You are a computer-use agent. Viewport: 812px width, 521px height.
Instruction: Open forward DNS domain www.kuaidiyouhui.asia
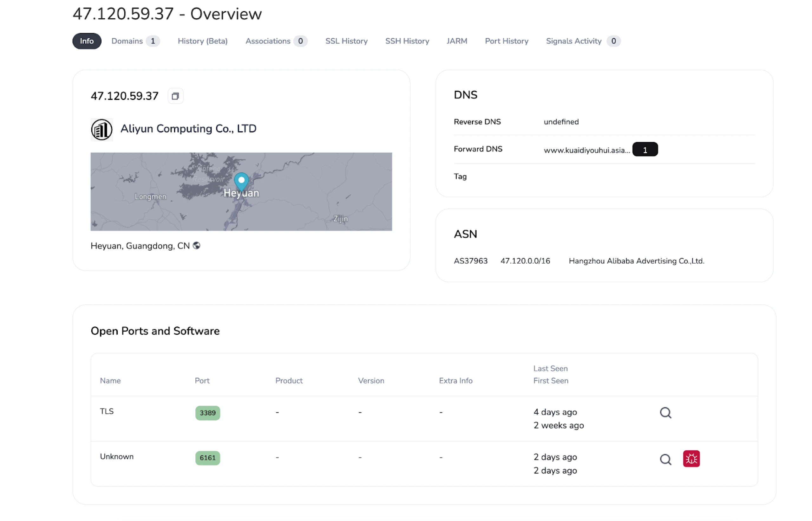coord(587,150)
